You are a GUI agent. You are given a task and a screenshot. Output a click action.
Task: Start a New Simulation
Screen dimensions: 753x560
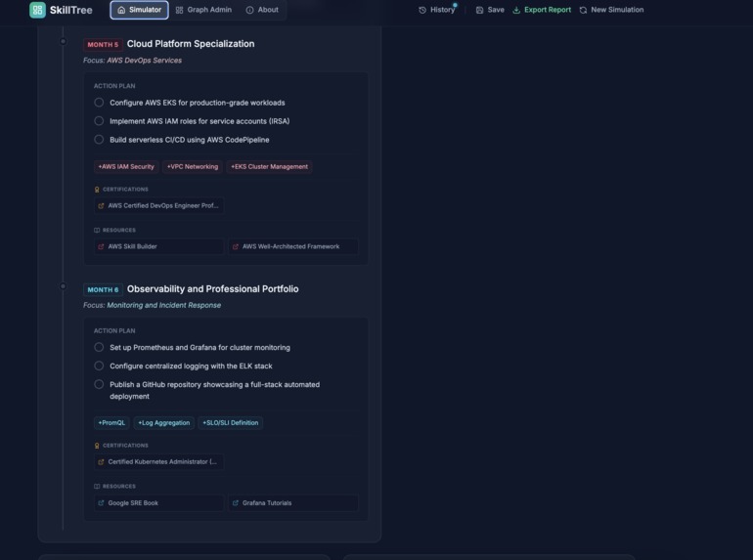pyautogui.click(x=611, y=10)
